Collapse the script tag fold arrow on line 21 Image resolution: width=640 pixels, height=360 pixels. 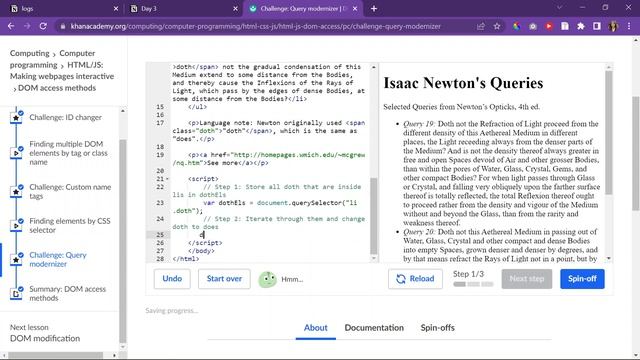pos(167,179)
